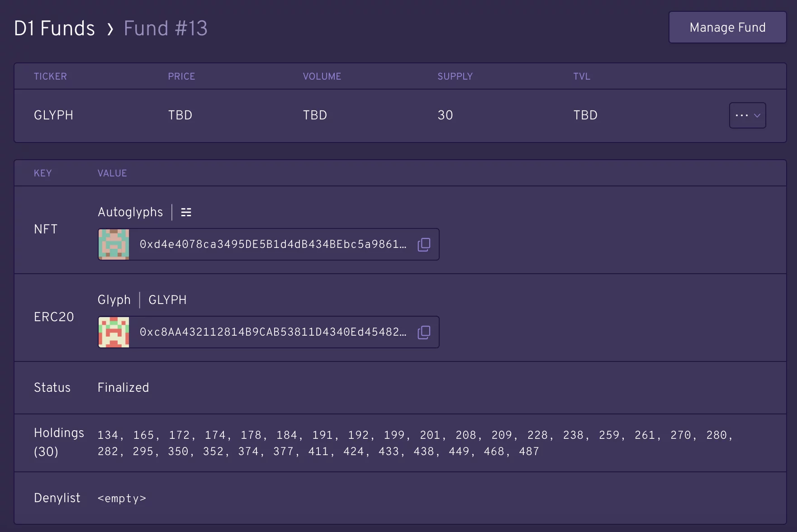
Task: Click the ERC20 address 0xc8AA432112814B9CAB53811D4340Ed45482…
Action: pyautogui.click(x=273, y=332)
